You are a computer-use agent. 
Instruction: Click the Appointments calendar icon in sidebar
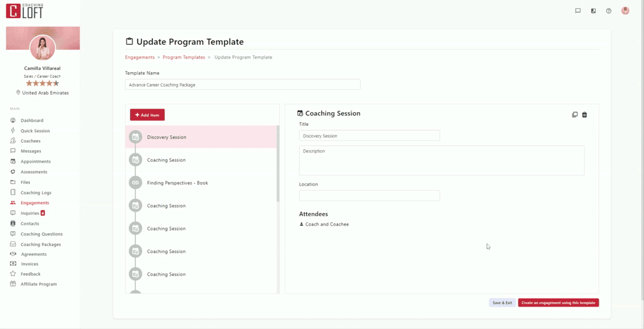(12, 161)
